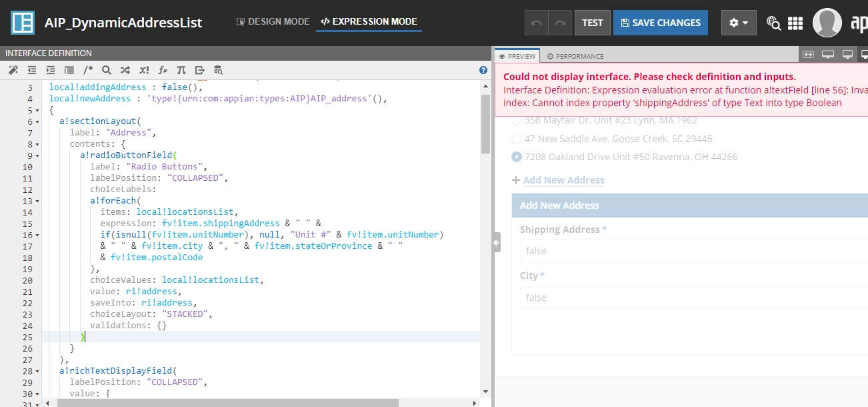The width and height of the screenshot is (868, 407).
Task: Click the TEST button
Action: pyautogui.click(x=592, y=23)
